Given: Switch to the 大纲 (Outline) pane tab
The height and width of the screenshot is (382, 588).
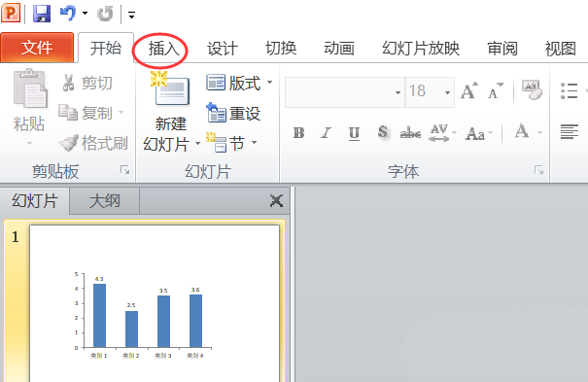Looking at the screenshot, I should [105, 201].
